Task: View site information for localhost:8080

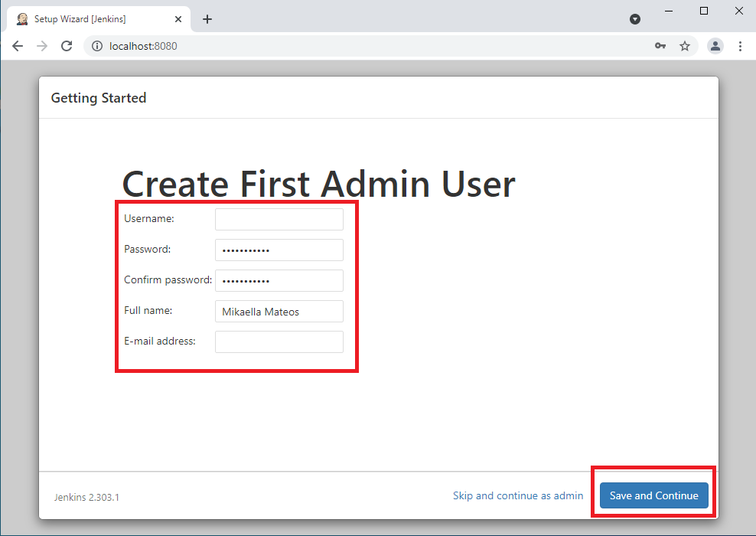Action: 97,46
